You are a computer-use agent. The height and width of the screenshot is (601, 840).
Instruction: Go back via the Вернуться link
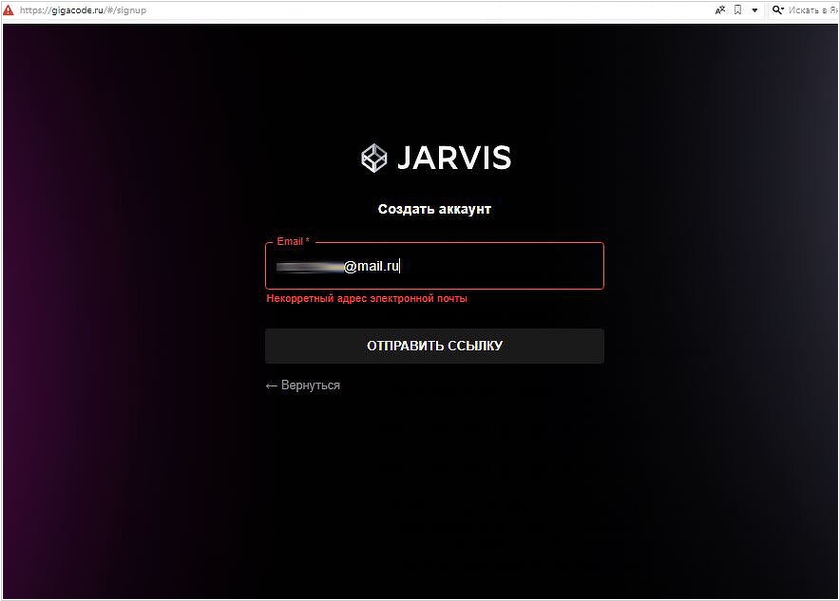tap(303, 386)
